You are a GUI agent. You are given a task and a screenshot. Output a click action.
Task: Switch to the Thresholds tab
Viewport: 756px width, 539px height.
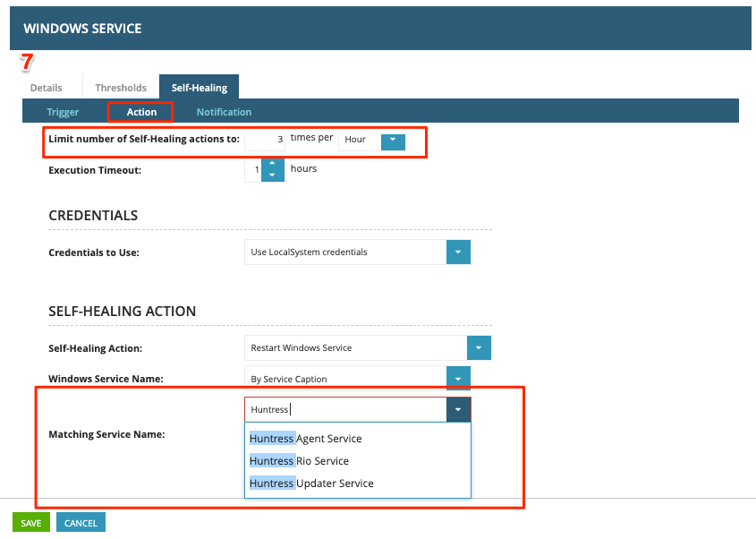(121, 88)
